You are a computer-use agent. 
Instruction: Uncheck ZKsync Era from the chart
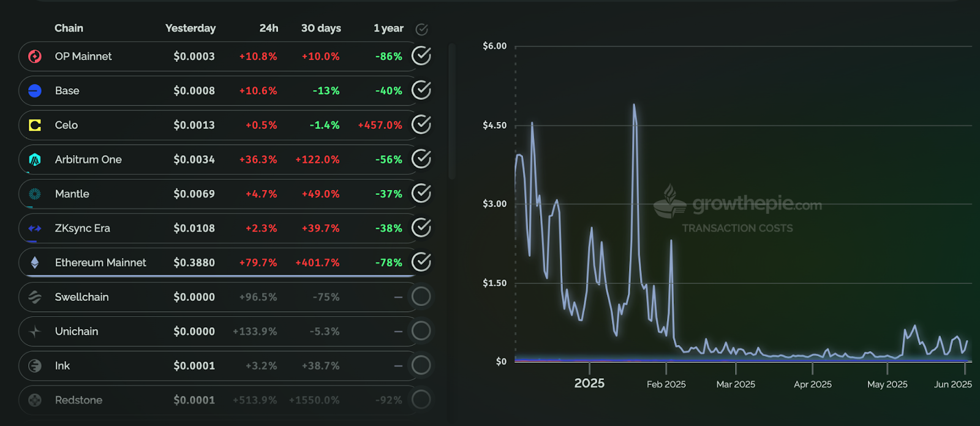pyautogui.click(x=421, y=227)
